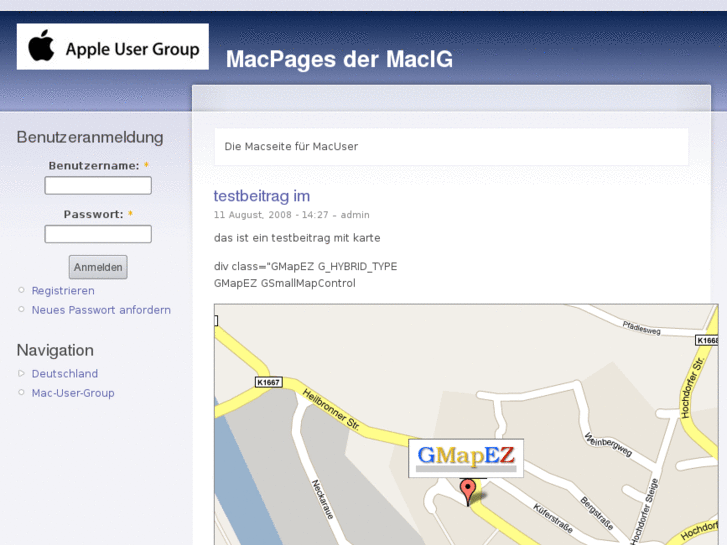Click the Küferstraße street label
The width and height of the screenshot is (727, 545).
[553, 518]
